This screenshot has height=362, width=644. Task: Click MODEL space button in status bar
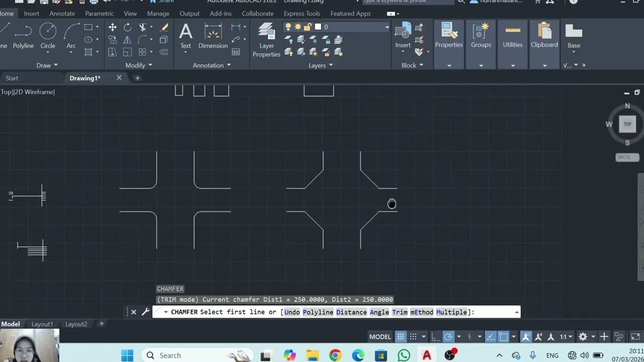[x=380, y=336]
